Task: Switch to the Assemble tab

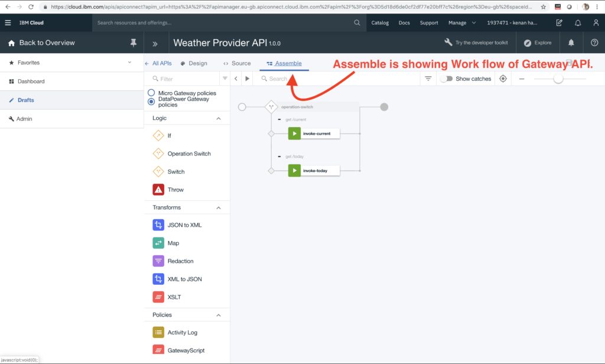Action: pos(284,63)
